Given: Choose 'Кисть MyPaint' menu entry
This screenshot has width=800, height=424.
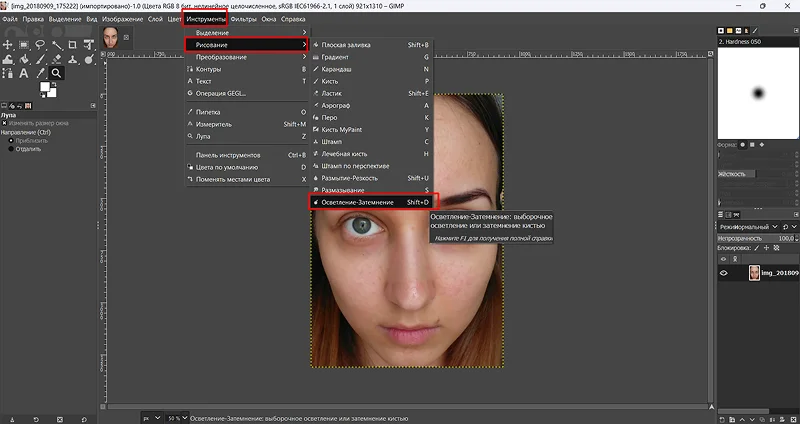Looking at the screenshot, I should click(x=371, y=130).
